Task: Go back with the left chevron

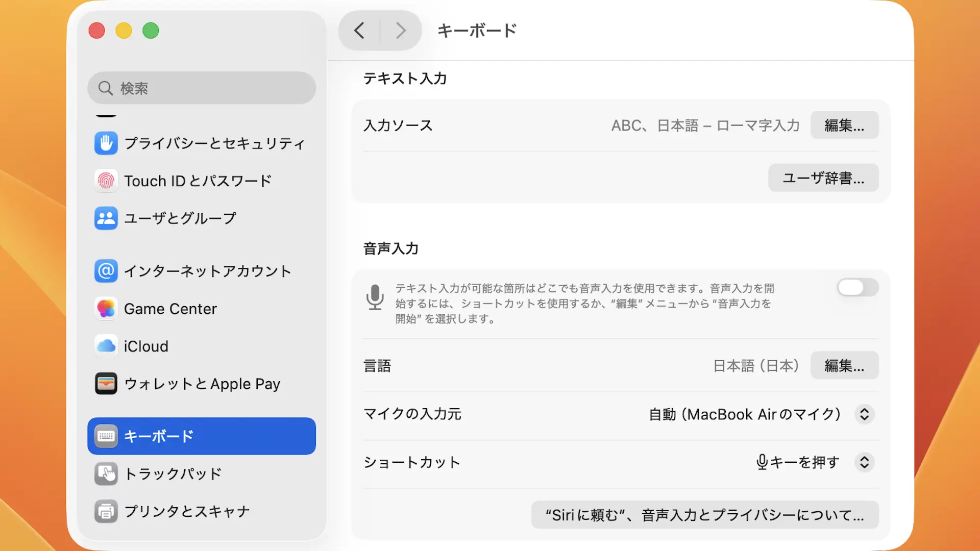Action: point(359,31)
